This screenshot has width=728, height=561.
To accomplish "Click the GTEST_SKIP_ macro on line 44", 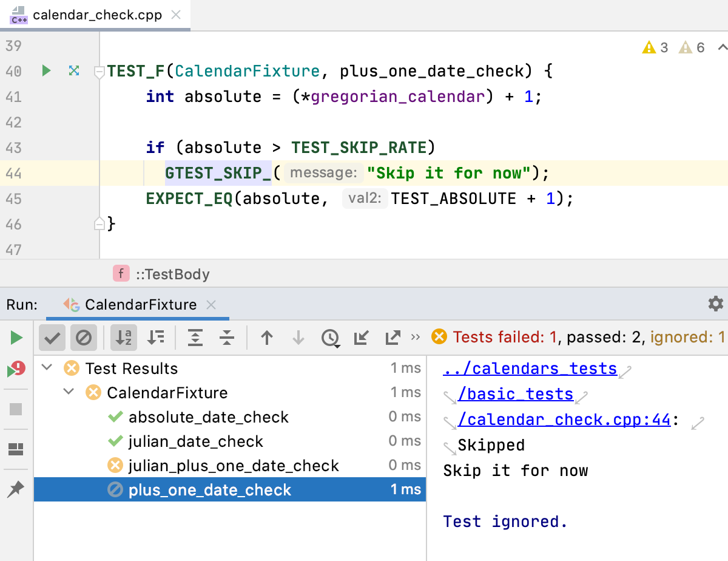I will pyautogui.click(x=218, y=174).
